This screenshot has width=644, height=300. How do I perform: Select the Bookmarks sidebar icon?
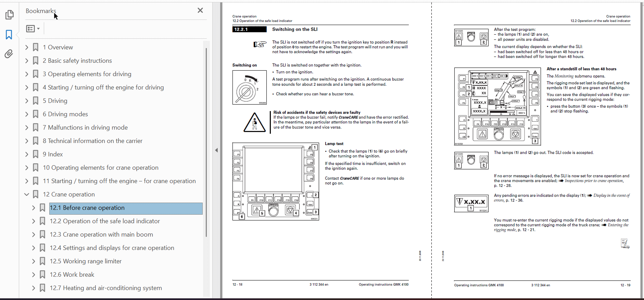(9, 34)
